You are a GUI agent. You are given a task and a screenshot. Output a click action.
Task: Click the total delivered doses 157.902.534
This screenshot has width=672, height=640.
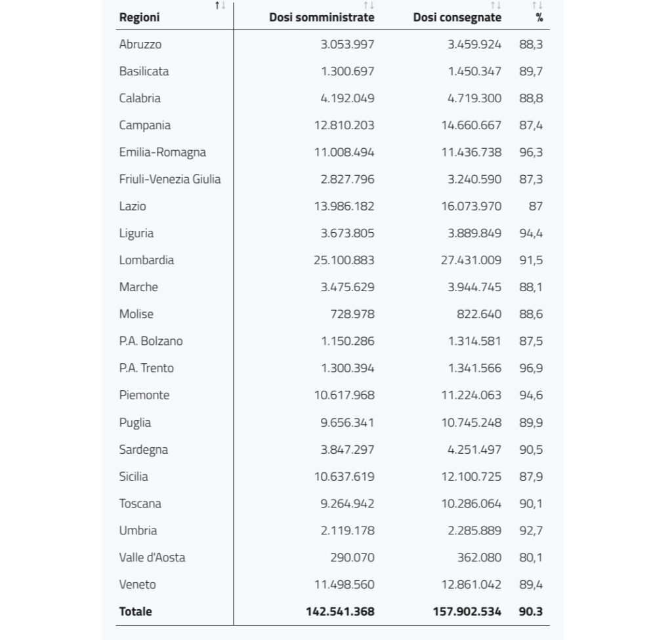[x=467, y=612]
